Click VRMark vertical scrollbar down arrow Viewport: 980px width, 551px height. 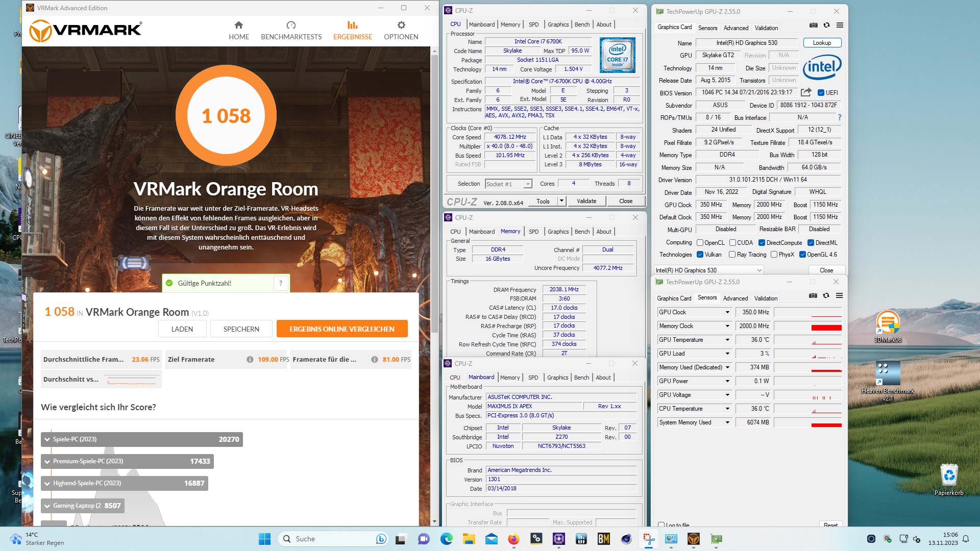pyautogui.click(x=434, y=521)
